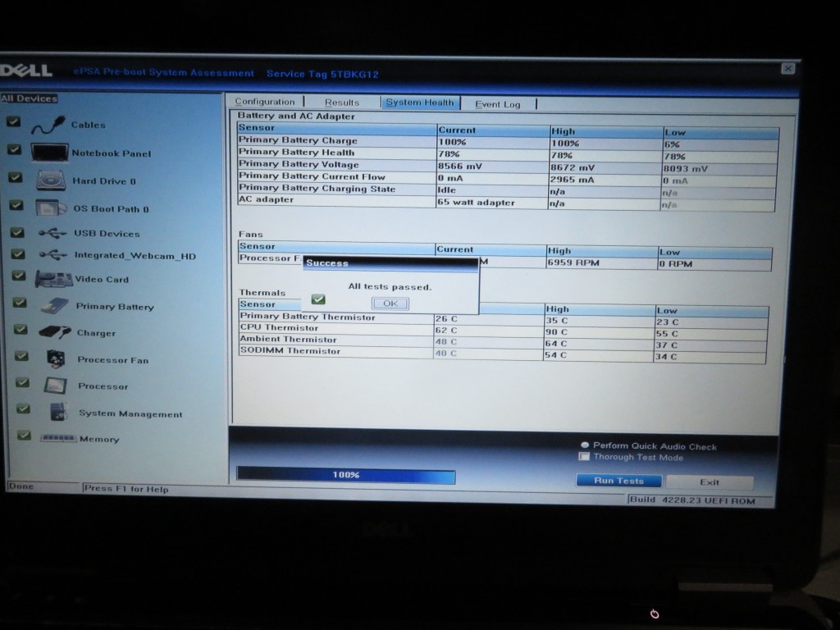Uncheck the Hard Drive 0 checkbox
Image resolution: width=840 pixels, height=630 pixels.
pos(16,177)
